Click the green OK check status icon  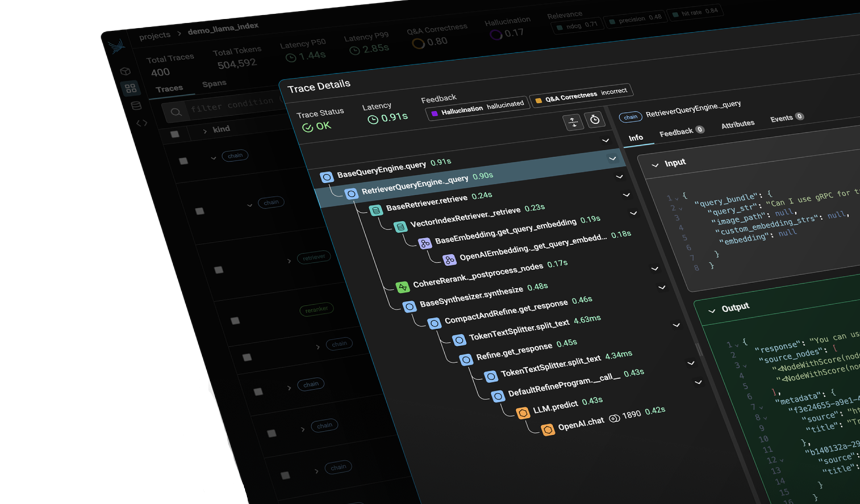click(x=307, y=128)
